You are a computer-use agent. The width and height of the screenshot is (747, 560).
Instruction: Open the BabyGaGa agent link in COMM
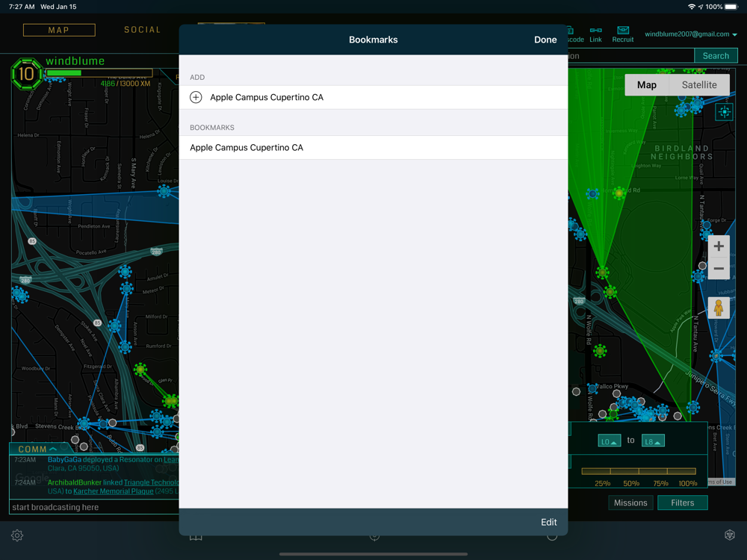[64, 459]
